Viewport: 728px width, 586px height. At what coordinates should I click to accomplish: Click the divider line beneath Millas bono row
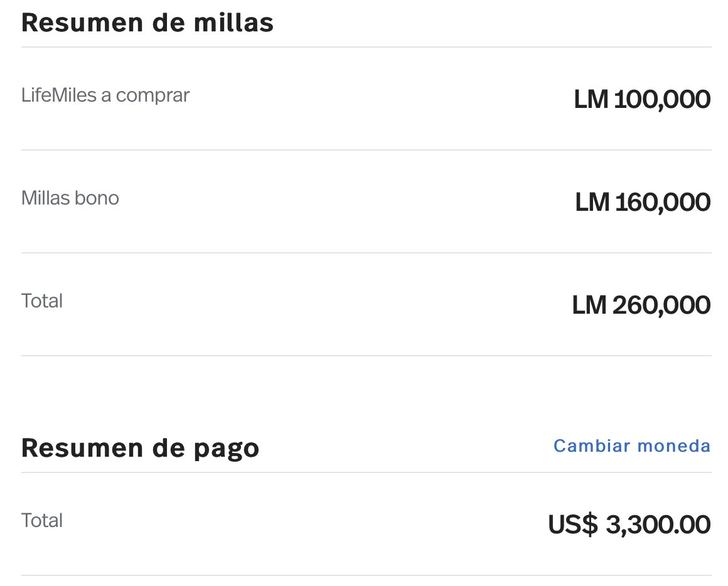click(x=367, y=253)
